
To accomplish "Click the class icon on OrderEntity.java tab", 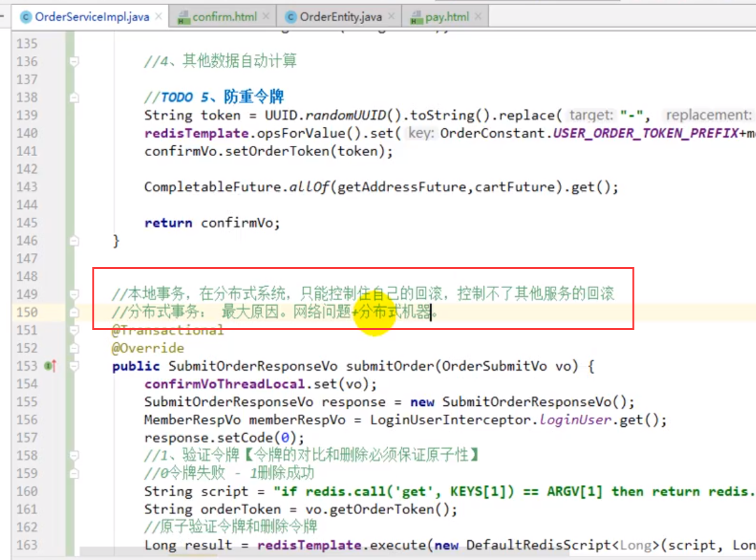I will (x=291, y=17).
